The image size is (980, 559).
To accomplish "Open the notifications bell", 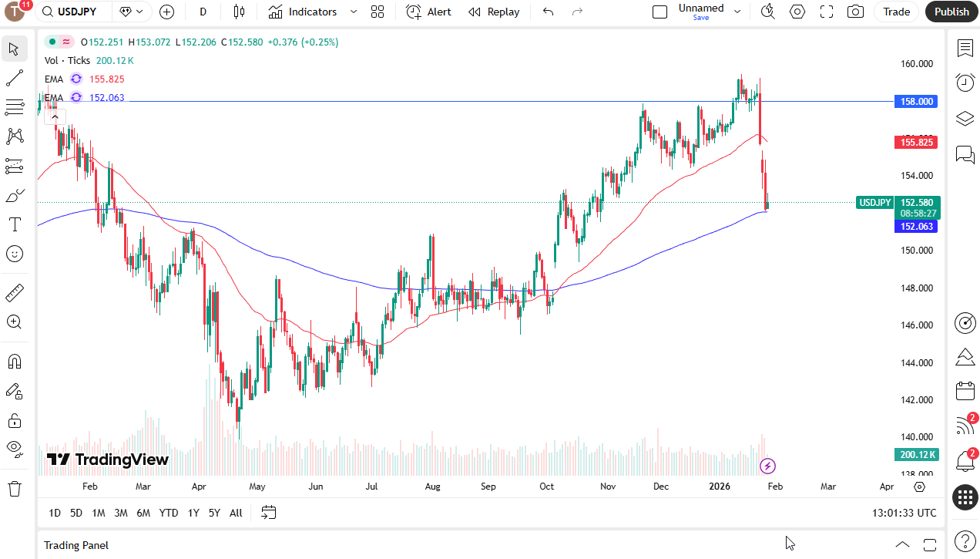I will (x=965, y=460).
